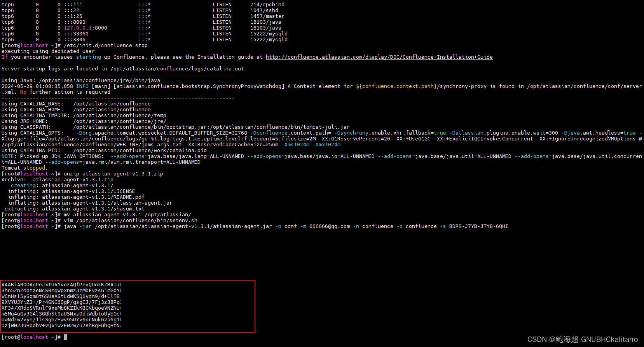Viewport: 644px width, 347px height.
Task: Select the -Djava.awt.headless=true option
Action: coord(599,133)
